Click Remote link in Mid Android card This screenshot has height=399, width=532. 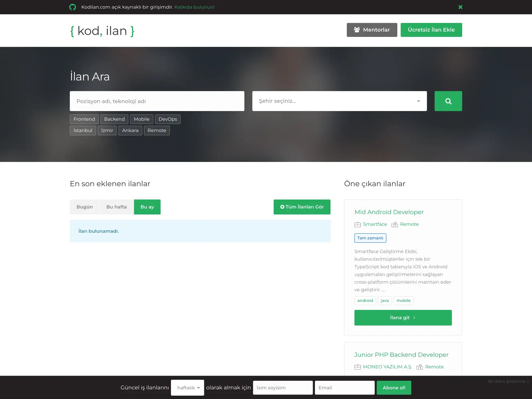409,224
